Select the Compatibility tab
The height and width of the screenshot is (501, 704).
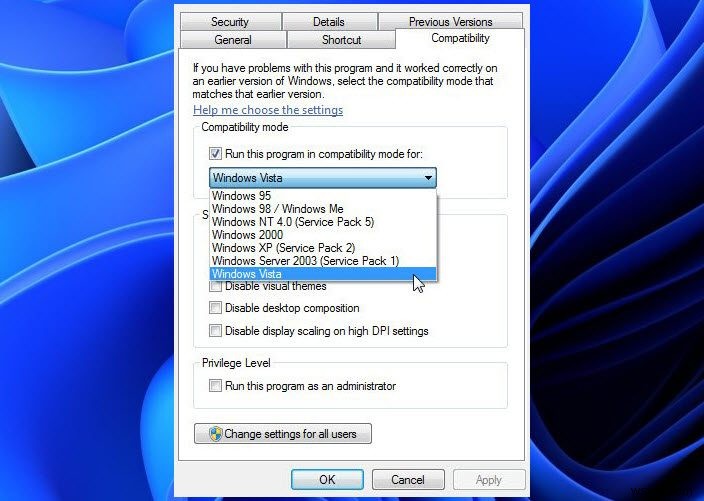tap(460, 38)
